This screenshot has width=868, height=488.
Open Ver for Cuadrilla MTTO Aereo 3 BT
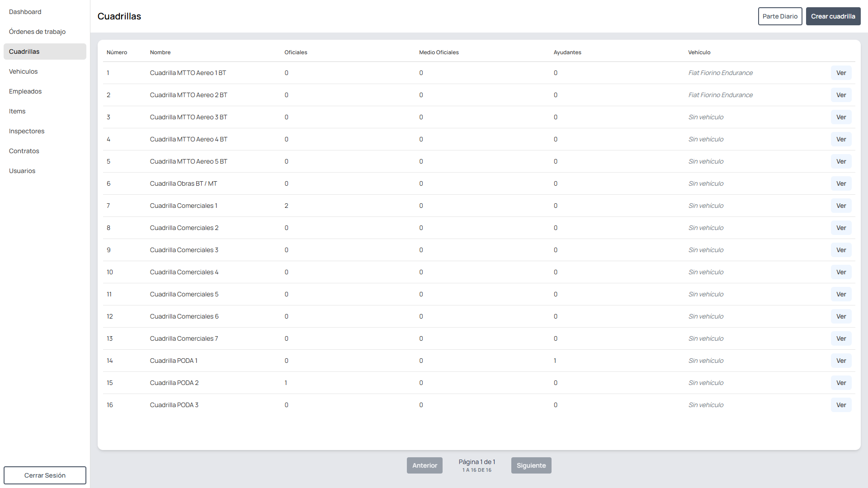841,117
